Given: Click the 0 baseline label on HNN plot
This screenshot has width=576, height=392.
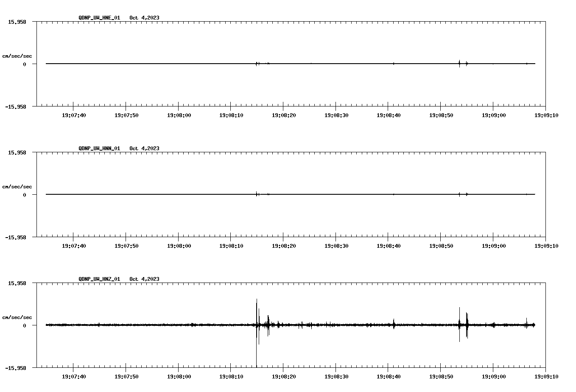Looking at the screenshot, I should click(25, 195).
